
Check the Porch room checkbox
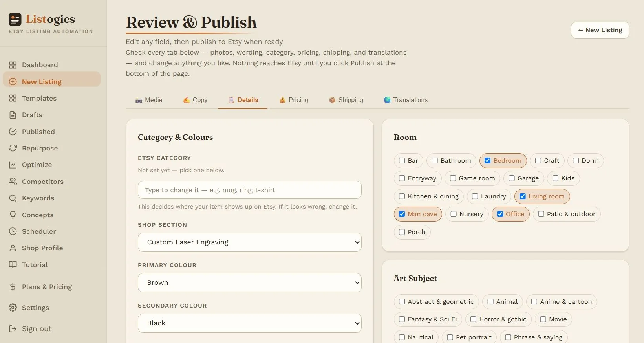pos(402,232)
